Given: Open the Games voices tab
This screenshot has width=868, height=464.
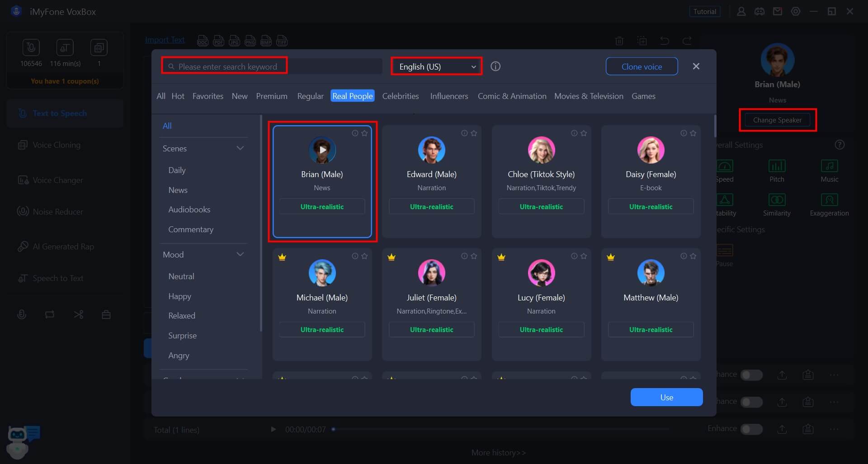Looking at the screenshot, I should pos(643,96).
